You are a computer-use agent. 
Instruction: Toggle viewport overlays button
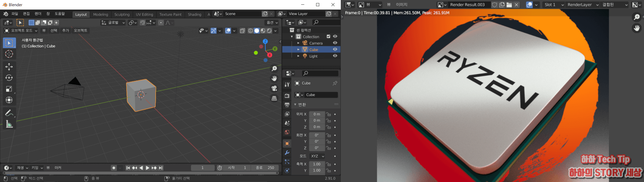pos(228,31)
